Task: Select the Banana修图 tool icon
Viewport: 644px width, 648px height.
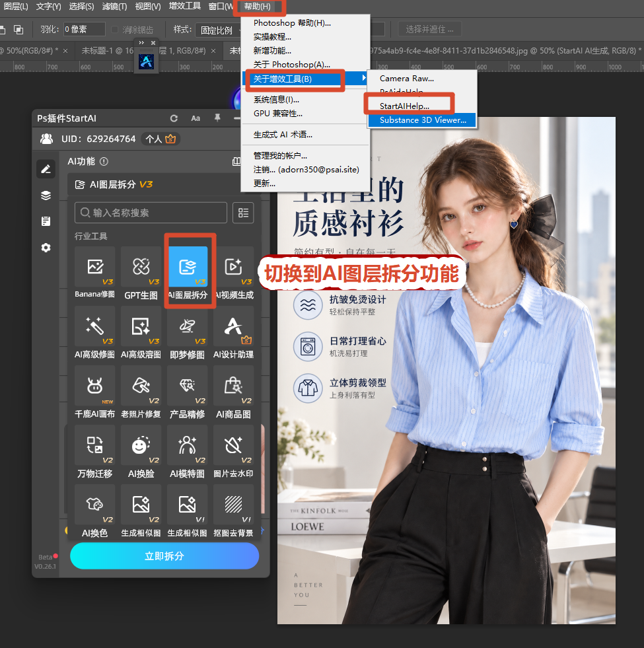Action: 95,267
